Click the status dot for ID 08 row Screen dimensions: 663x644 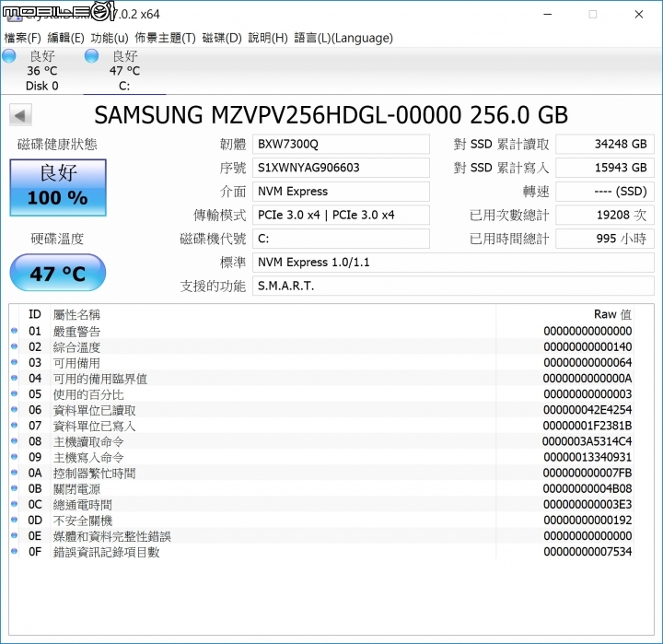(x=14, y=441)
